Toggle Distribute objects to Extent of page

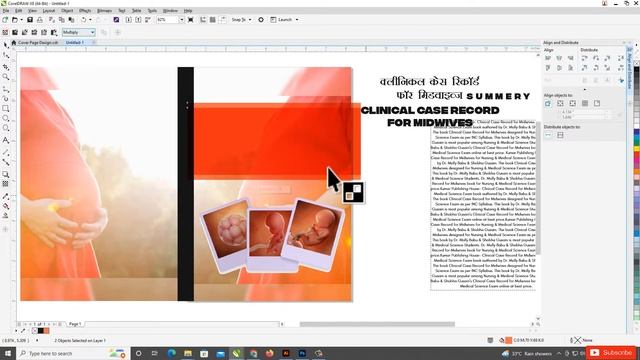[560, 135]
